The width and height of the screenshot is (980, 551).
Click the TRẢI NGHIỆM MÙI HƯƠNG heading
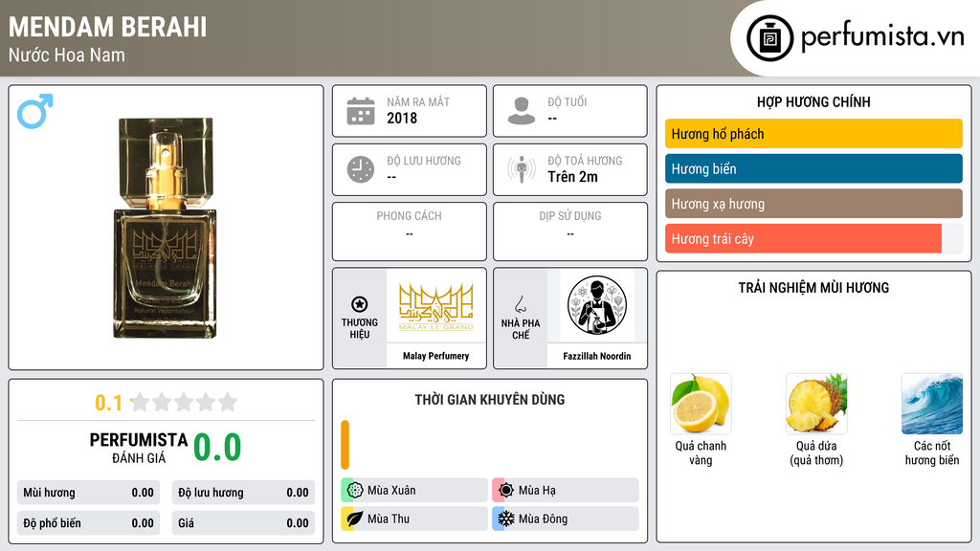pos(813,287)
